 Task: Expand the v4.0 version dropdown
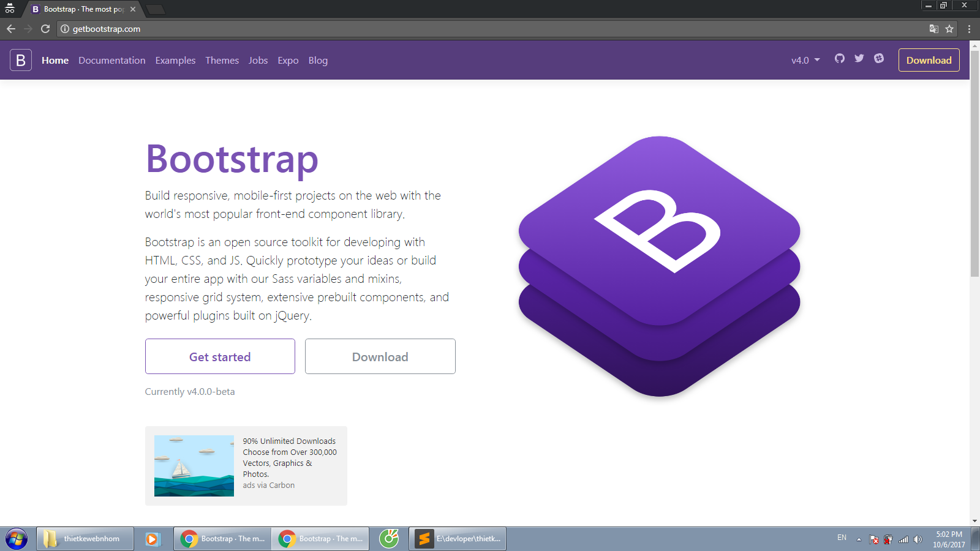pos(805,60)
